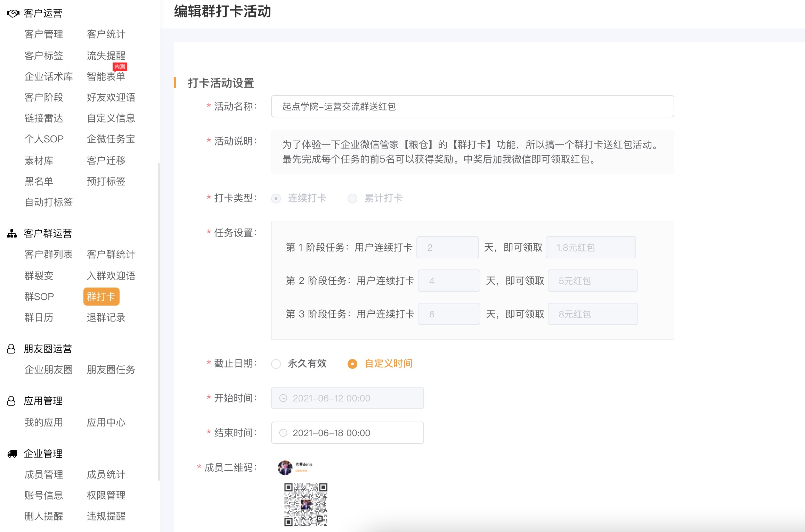Screen dimensions: 805x532
Task: Click the clock icon in 开始时间 field
Action: click(x=283, y=398)
